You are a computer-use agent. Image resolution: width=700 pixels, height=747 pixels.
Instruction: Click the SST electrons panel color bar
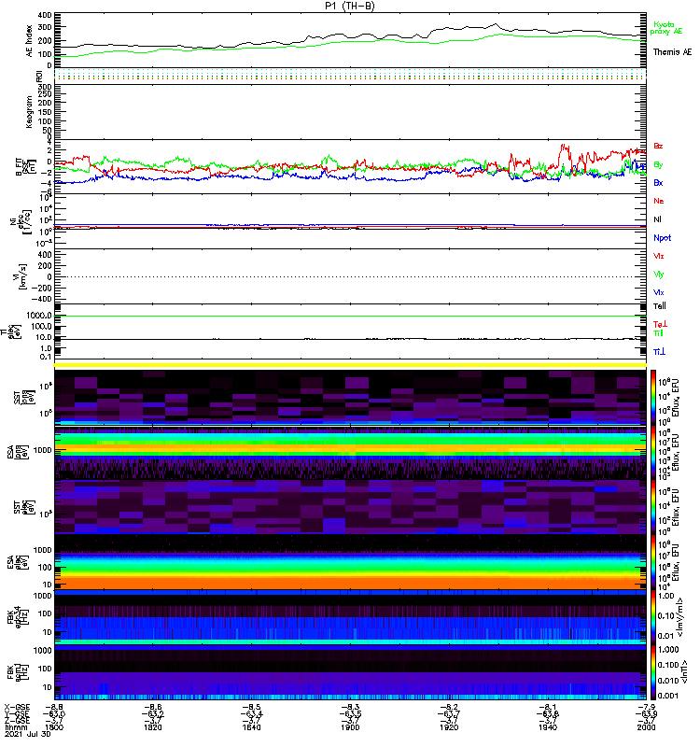(x=653, y=507)
